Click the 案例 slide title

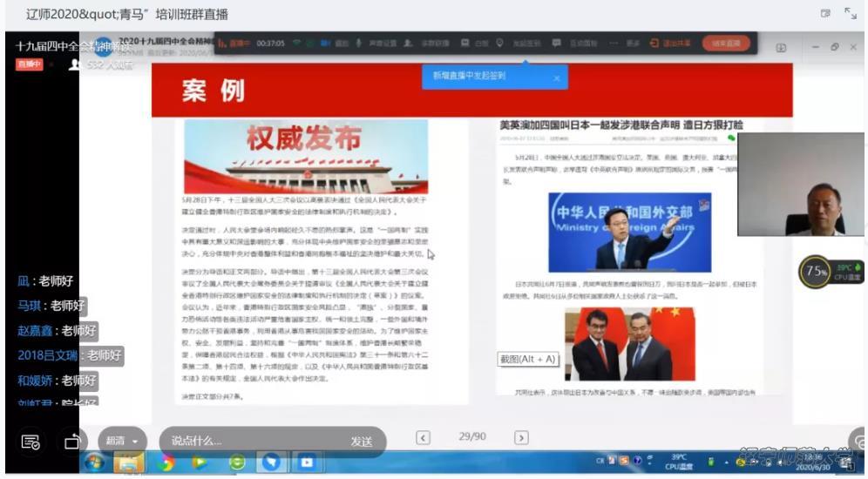click(214, 91)
